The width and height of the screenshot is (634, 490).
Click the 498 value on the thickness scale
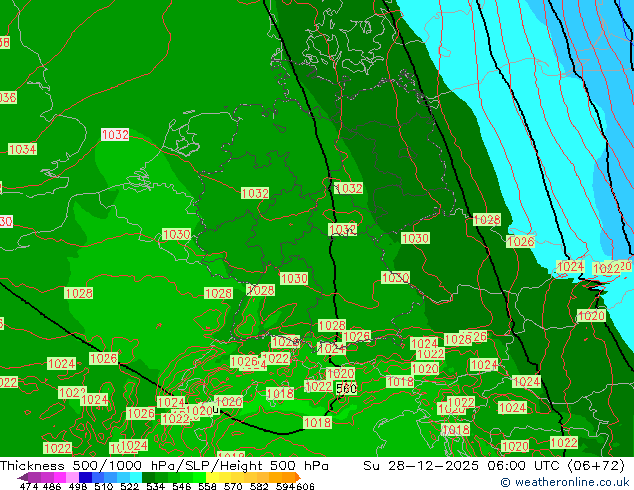pos(78,486)
